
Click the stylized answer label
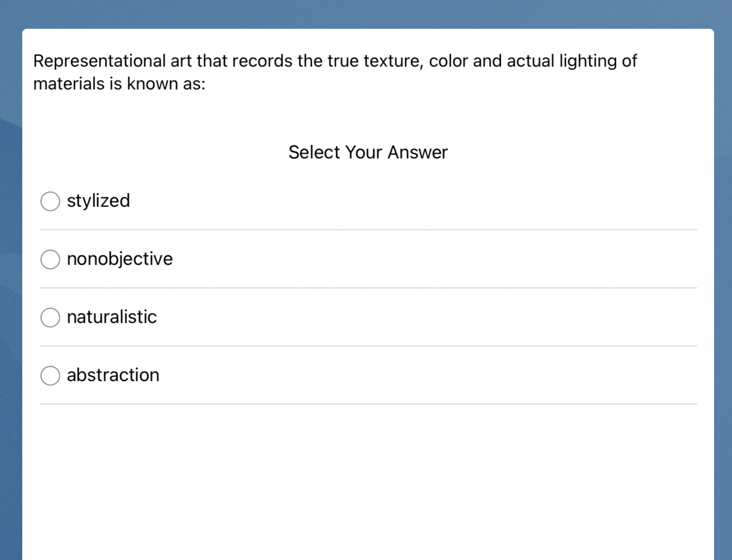98,201
